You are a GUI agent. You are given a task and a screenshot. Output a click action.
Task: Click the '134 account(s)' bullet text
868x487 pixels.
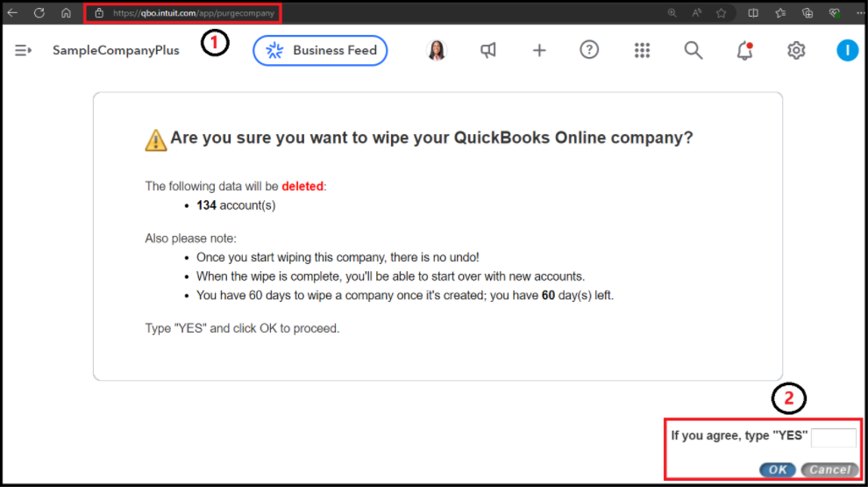click(236, 205)
